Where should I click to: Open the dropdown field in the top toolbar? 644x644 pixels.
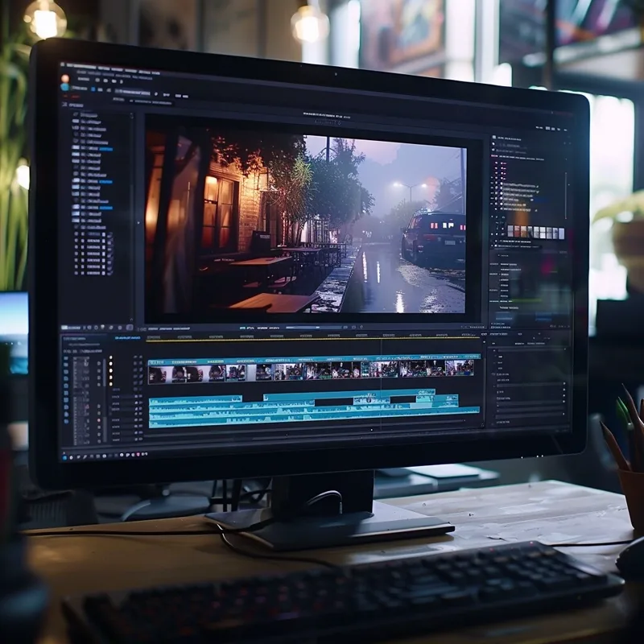point(133,92)
